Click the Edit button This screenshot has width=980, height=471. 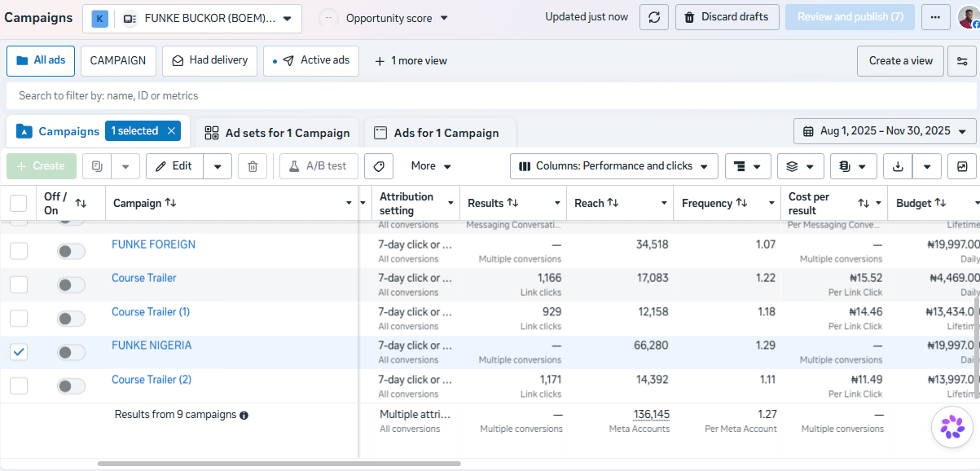174,166
